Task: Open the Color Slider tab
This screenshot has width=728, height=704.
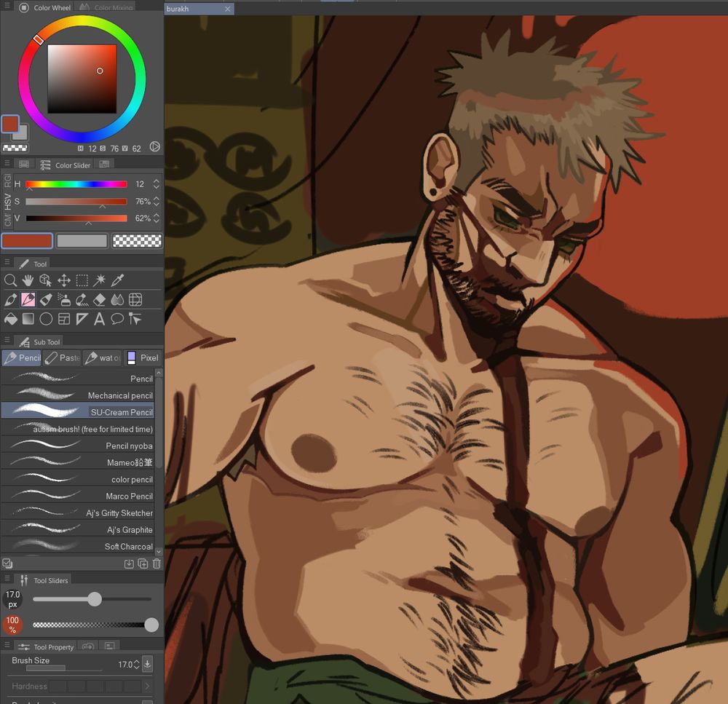Action: tap(65, 165)
